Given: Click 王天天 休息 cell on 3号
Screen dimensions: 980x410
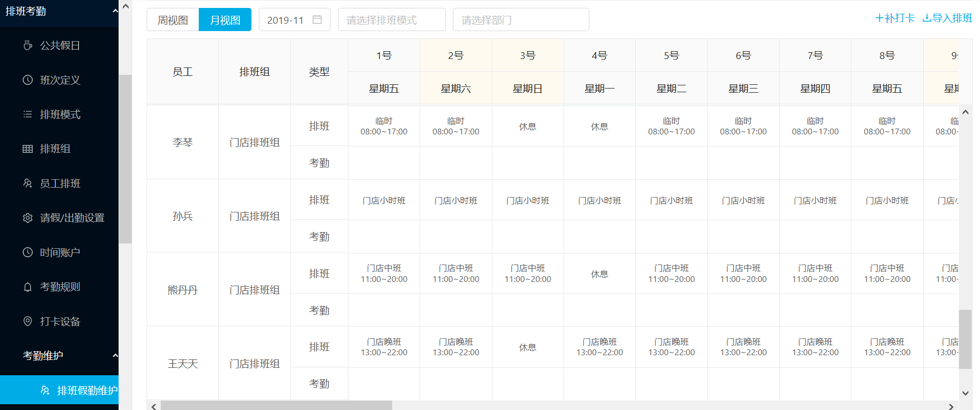Looking at the screenshot, I should point(528,347).
